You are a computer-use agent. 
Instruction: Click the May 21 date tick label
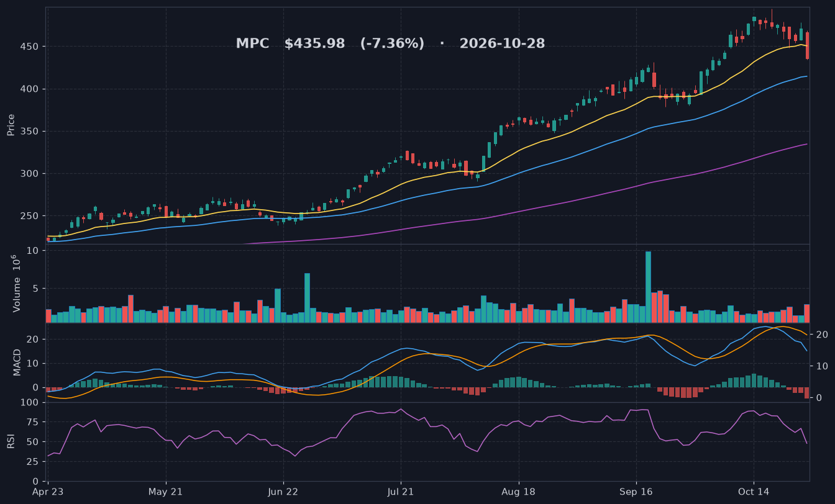click(166, 492)
